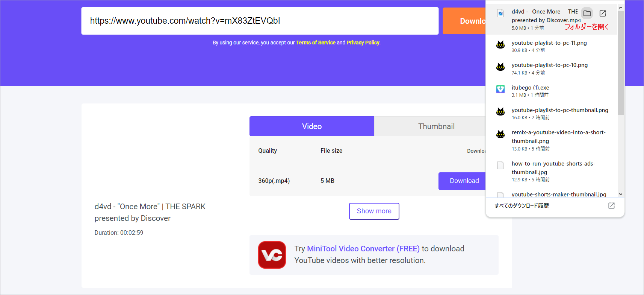Click the downloads list scrollbar thumb
644x295 pixels.
pyautogui.click(x=621, y=62)
